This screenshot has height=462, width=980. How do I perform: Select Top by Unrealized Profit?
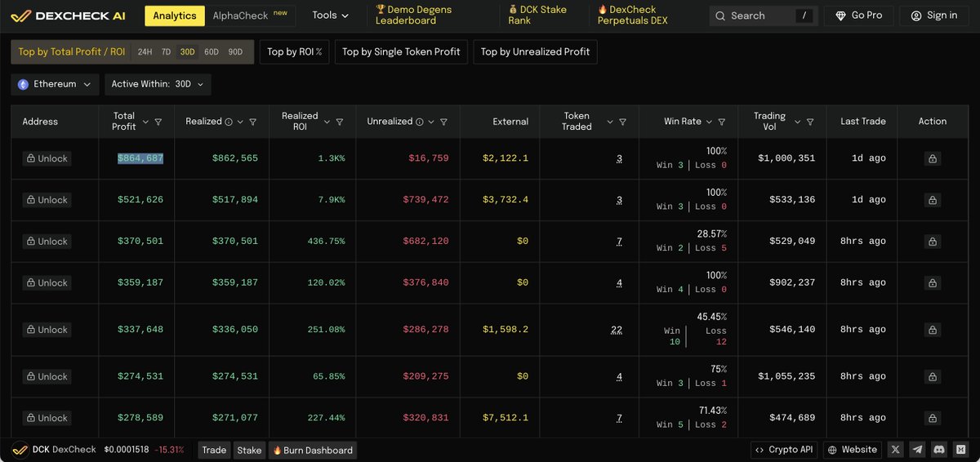coord(535,51)
